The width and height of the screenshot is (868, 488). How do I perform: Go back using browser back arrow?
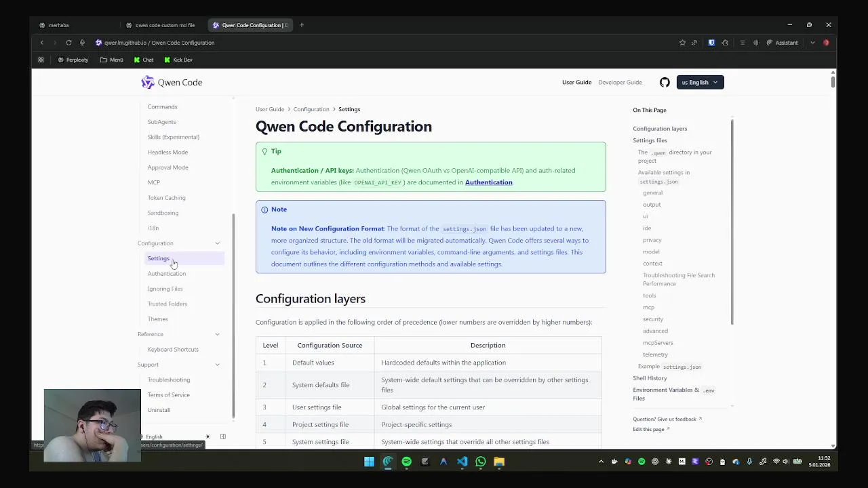coord(41,43)
